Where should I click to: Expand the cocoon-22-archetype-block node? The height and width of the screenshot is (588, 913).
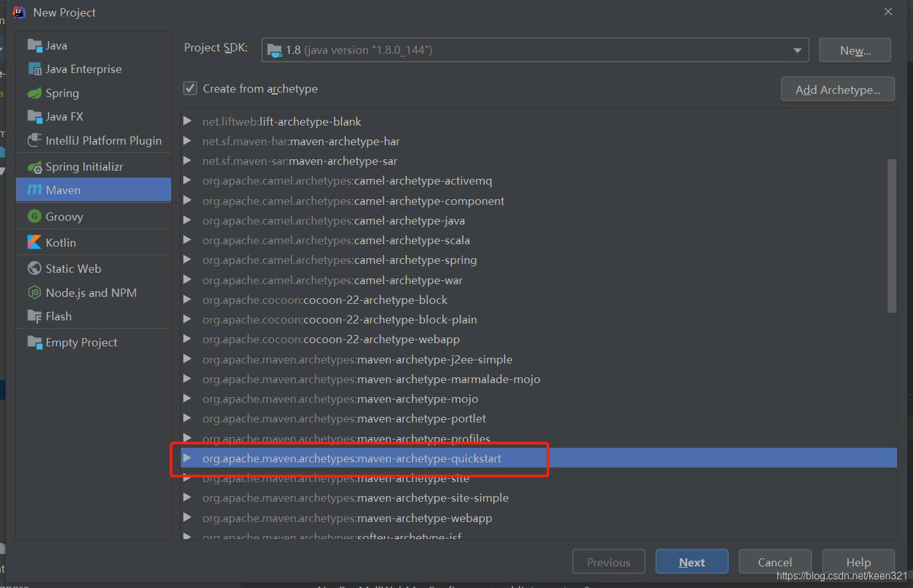tap(187, 299)
